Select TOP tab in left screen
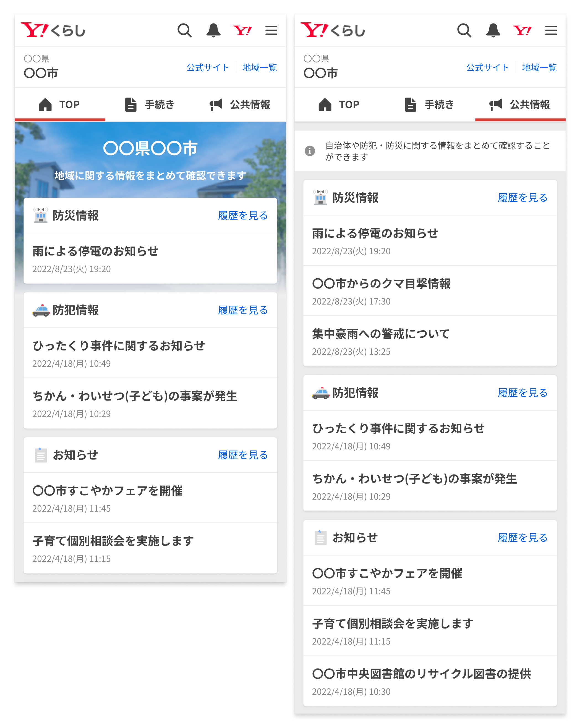 (x=60, y=105)
